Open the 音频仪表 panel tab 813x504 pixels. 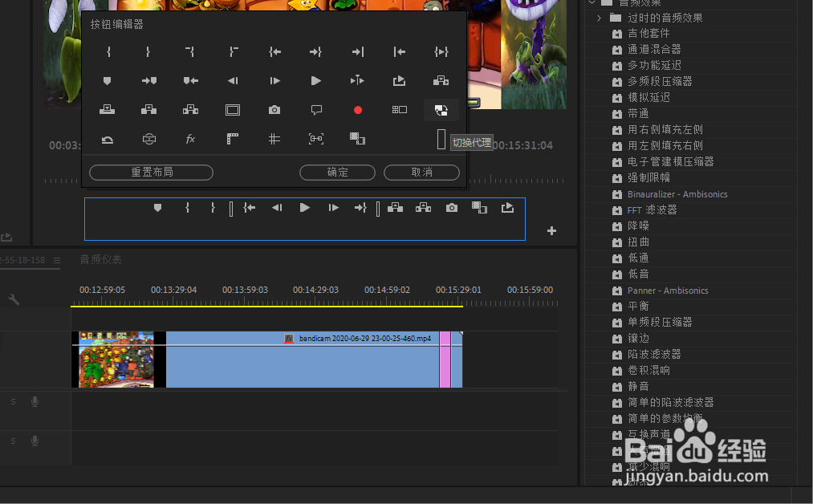point(100,260)
